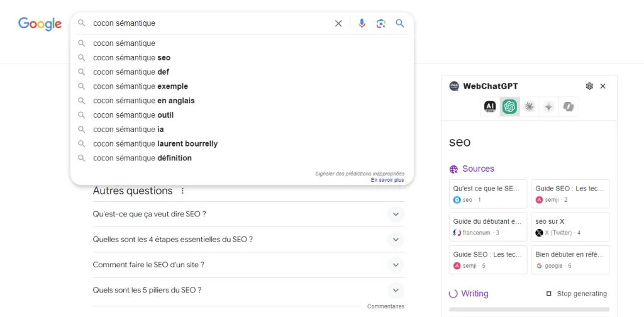
Task: Click the blue magnifier search button
Action: [x=400, y=23]
